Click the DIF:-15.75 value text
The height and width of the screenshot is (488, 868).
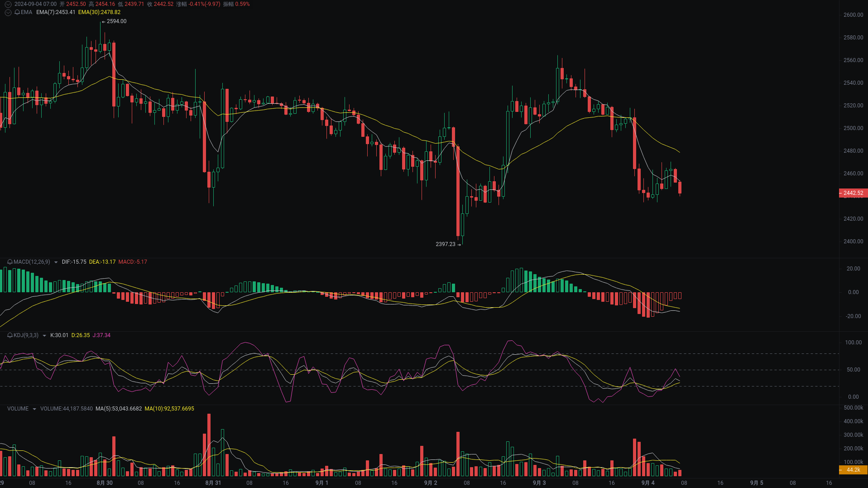[x=74, y=262]
